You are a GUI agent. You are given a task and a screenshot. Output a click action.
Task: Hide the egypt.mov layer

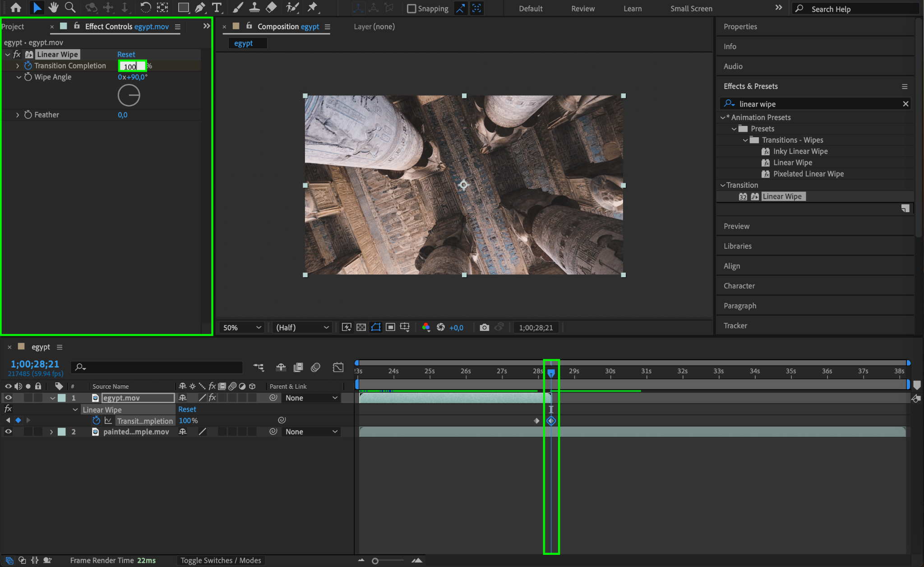[8, 398]
